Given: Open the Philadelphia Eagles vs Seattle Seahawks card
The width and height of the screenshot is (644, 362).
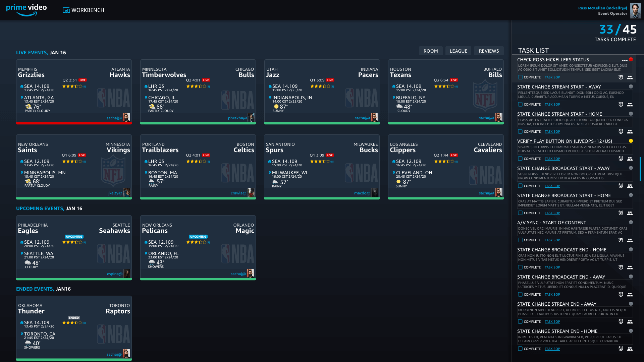Looking at the screenshot, I should coord(74,248).
